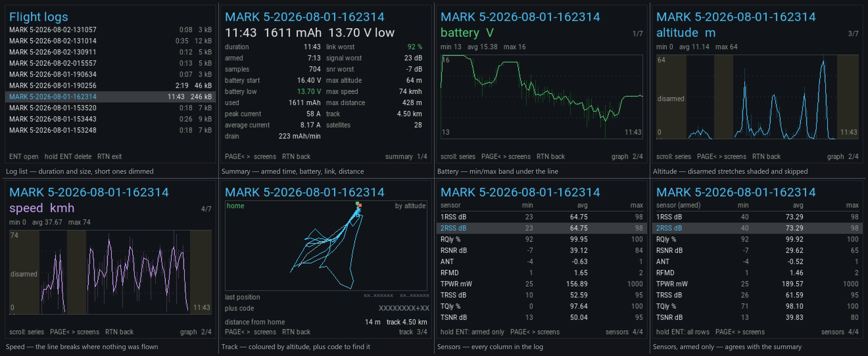Click highlighted log MARK 5-2026-08-01-162314 in Flight logs
Viewport: 868px width, 356px height.
tap(110, 97)
